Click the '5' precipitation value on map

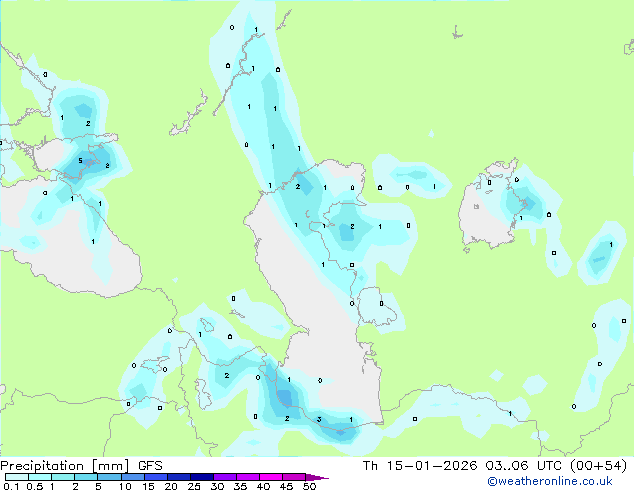[80, 161]
